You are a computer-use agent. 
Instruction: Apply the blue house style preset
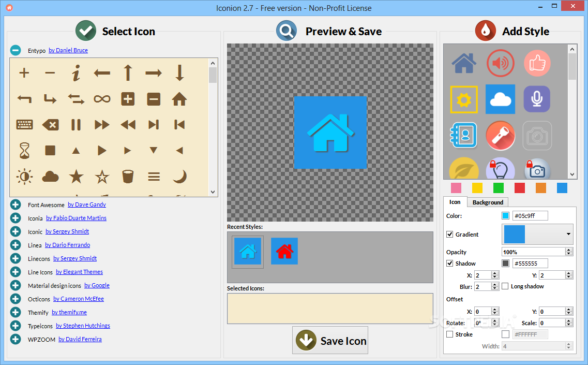464,63
